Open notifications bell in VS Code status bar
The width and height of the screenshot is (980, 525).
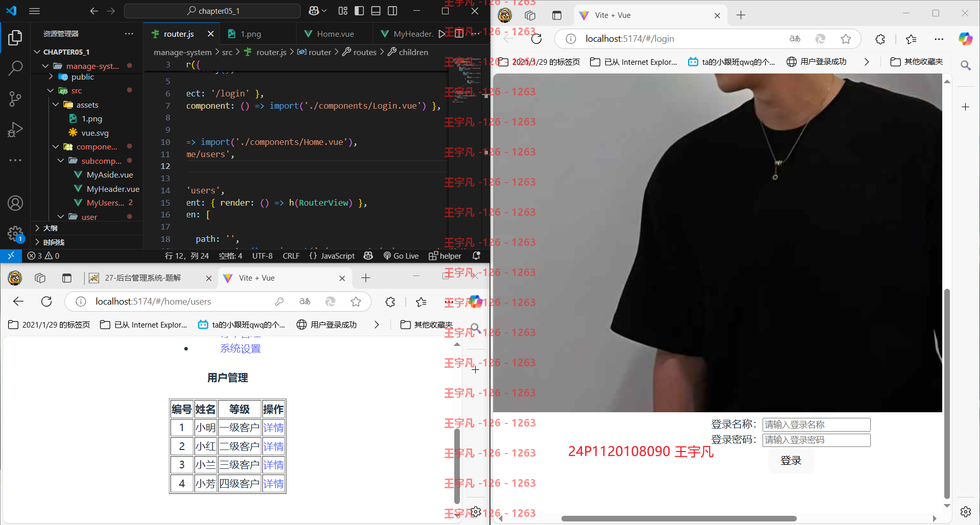476,256
